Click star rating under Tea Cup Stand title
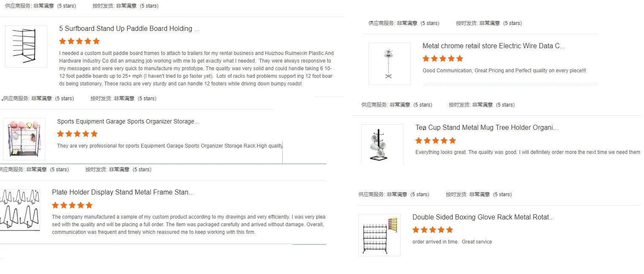Image resolution: width=644 pixels, height=274 pixels. (x=436, y=141)
